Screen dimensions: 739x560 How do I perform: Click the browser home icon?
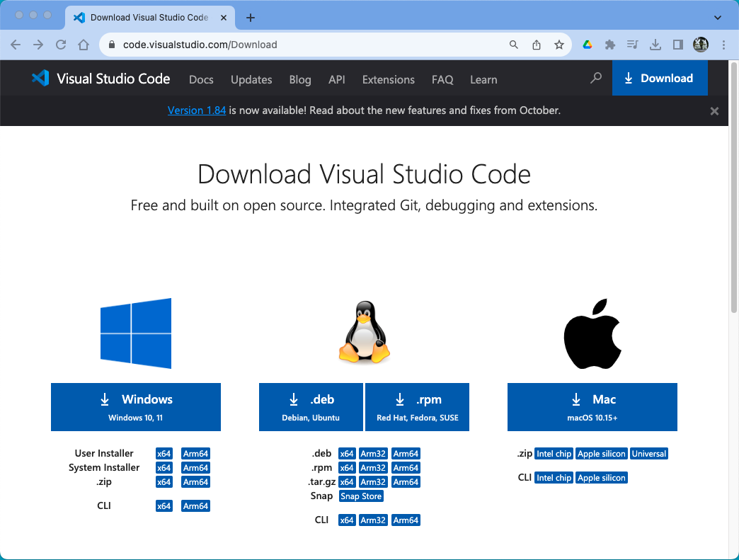pos(84,45)
